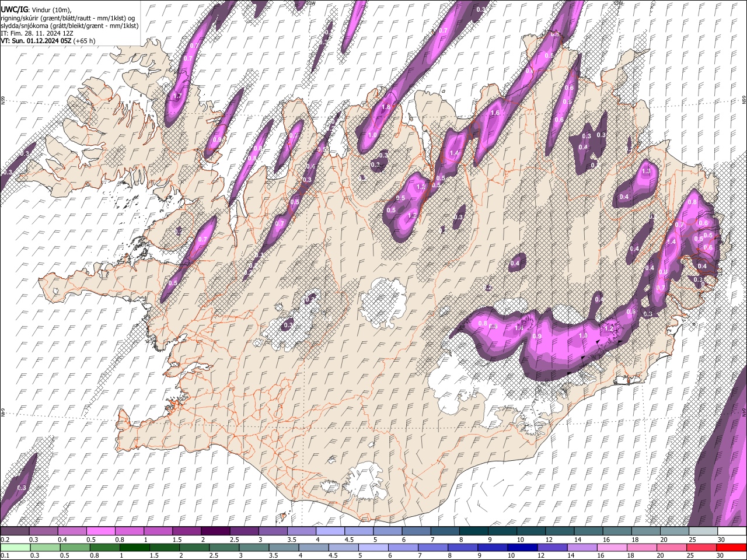Click the '0.9' snowfall value in the southern pink band

coord(537,337)
